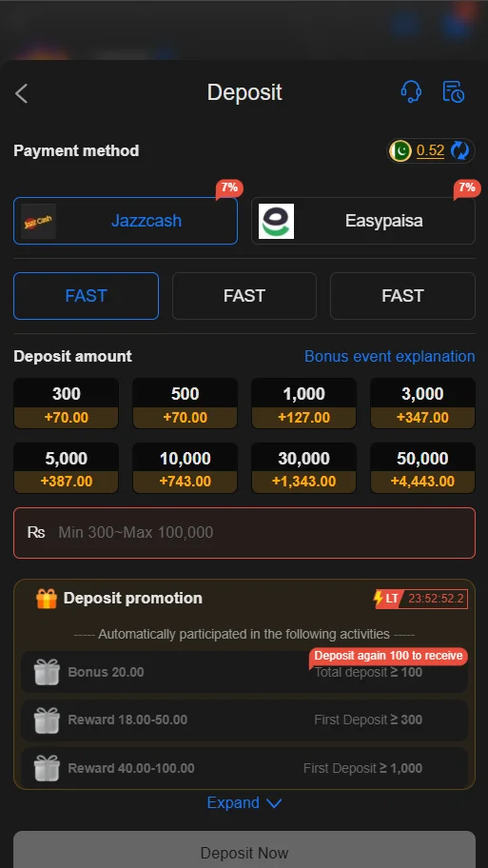Go back using the left arrow icon
Viewport: 488px width, 868px height.
22,93
